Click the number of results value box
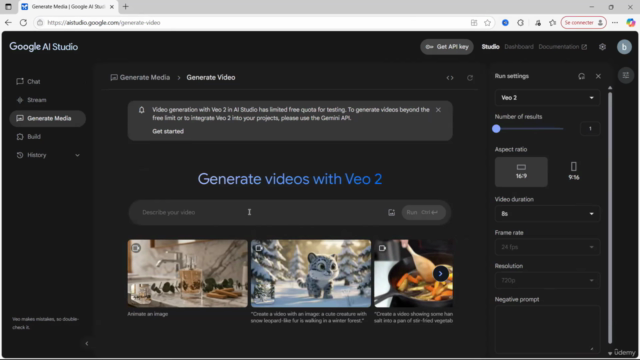The width and height of the screenshot is (640, 360). (590, 129)
